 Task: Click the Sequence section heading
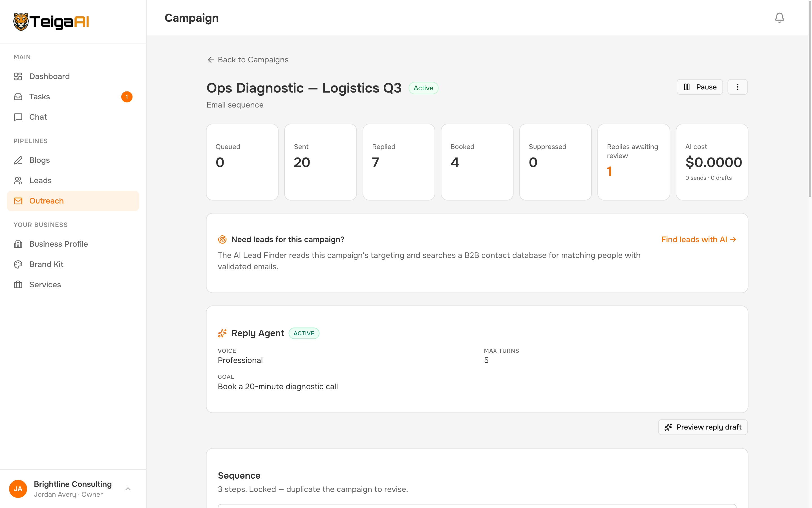(x=239, y=476)
